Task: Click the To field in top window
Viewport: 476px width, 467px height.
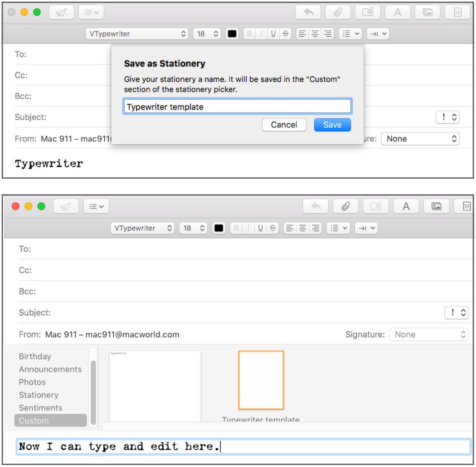Action: 63,54
